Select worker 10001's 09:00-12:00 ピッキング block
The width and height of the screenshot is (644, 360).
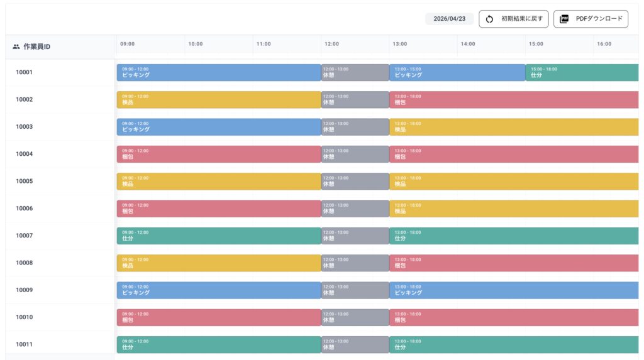click(x=218, y=72)
